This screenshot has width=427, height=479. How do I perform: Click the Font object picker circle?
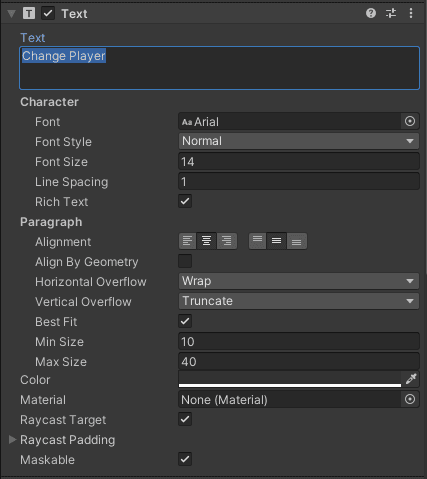tap(410, 121)
